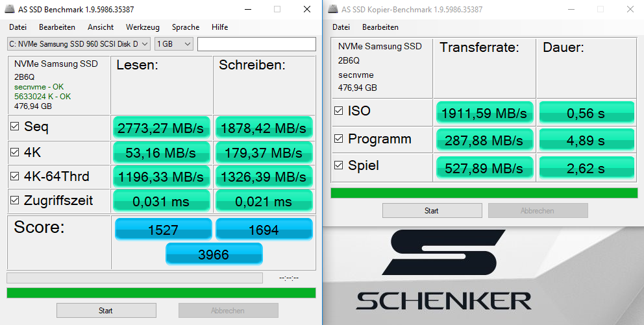Click the Dauer column header
The image size is (644, 325).
click(563, 47)
